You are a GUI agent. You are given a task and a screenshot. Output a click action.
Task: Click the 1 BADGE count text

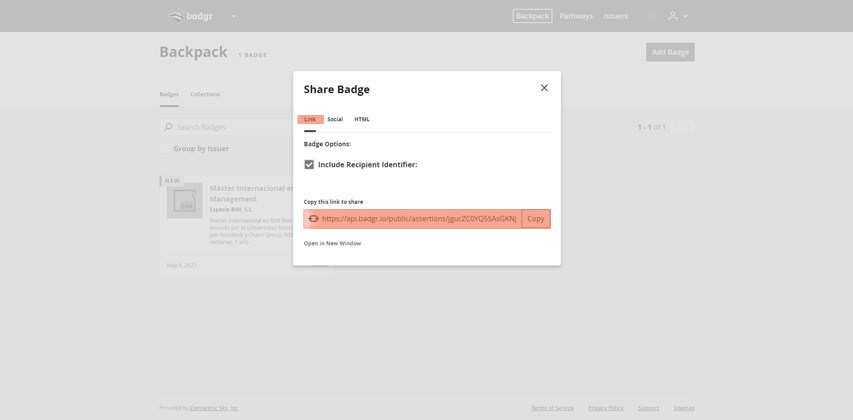pos(252,55)
